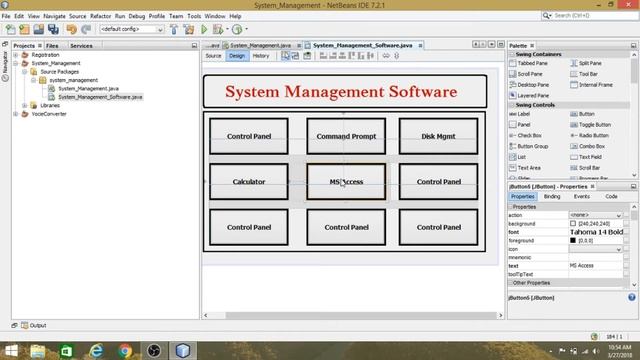Click the New Project toolbar icon

24,29
